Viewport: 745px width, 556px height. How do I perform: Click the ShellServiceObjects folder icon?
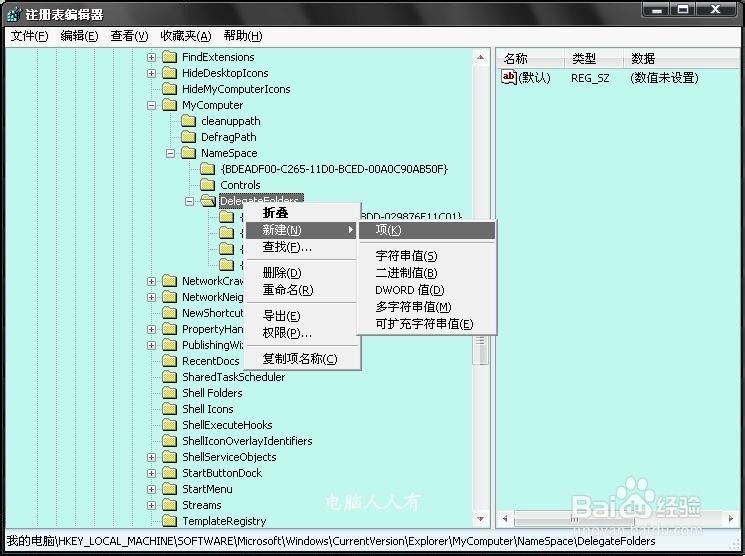point(169,457)
